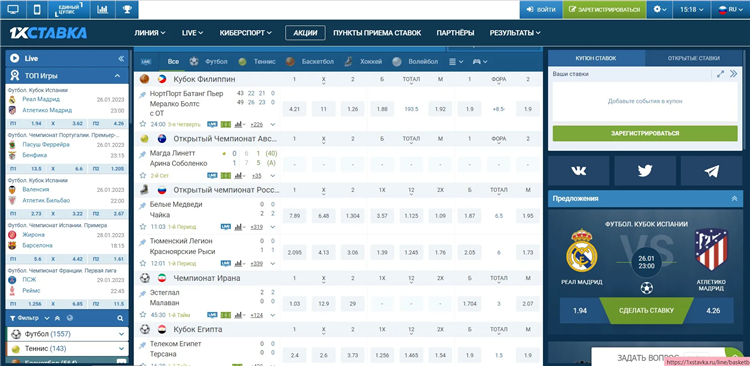
Task: Click the trophy icon in top bar
Action: pyautogui.click(x=127, y=10)
